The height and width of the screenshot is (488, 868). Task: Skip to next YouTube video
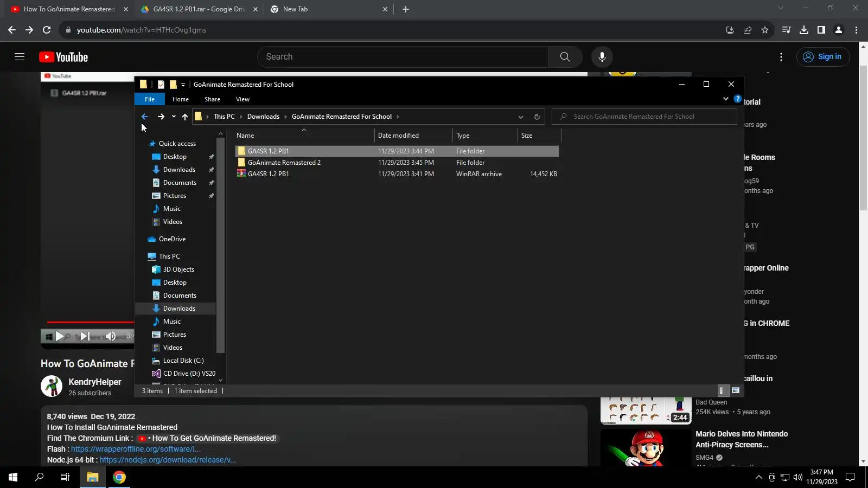coord(85,336)
